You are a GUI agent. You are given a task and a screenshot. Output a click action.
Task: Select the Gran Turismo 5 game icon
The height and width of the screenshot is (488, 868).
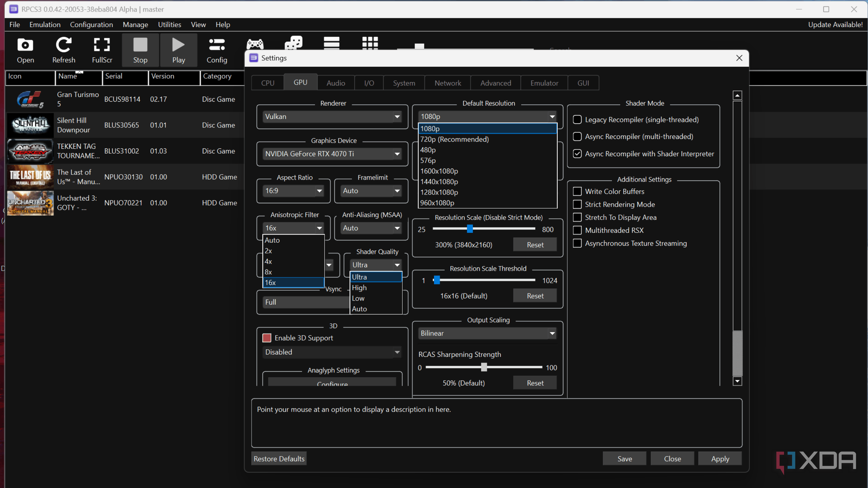(30, 99)
